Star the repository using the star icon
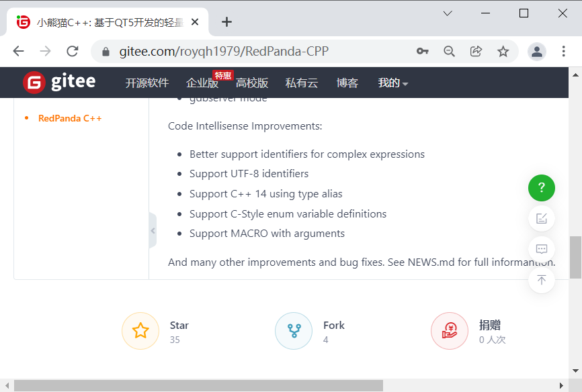 pyautogui.click(x=140, y=331)
